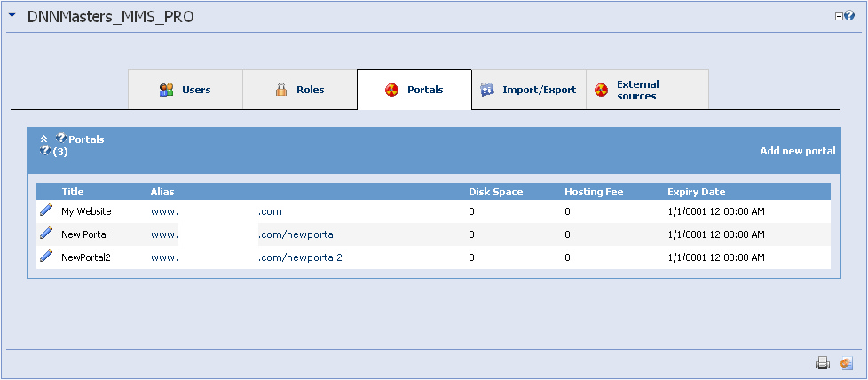Open the alias link ending .com/newportal

(243, 234)
